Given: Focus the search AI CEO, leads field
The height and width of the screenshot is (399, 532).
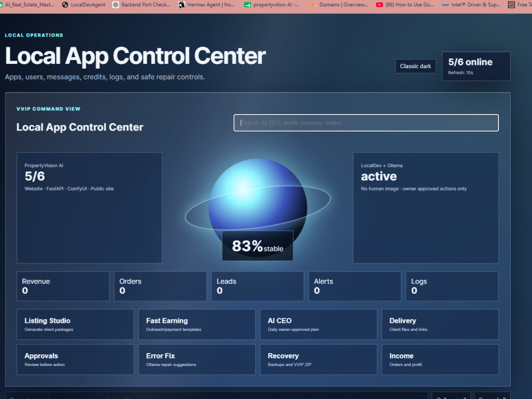Looking at the screenshot, I should coord(366,123).
